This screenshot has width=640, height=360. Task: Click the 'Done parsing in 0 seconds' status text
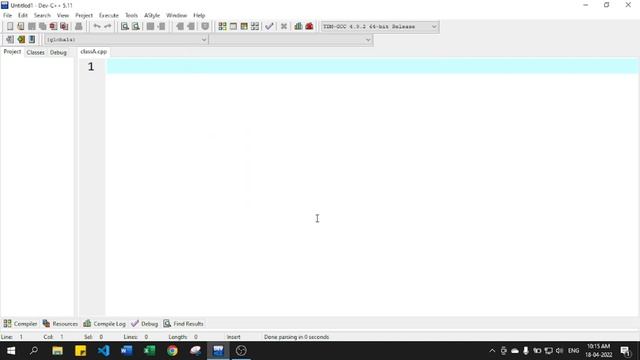[296, 337]
